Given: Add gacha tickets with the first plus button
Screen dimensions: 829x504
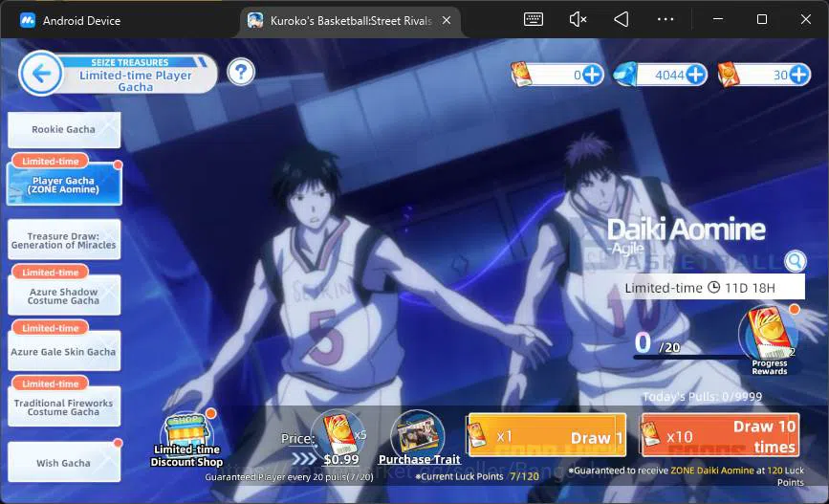Looking at the screenshot, I should click(592, 75).
